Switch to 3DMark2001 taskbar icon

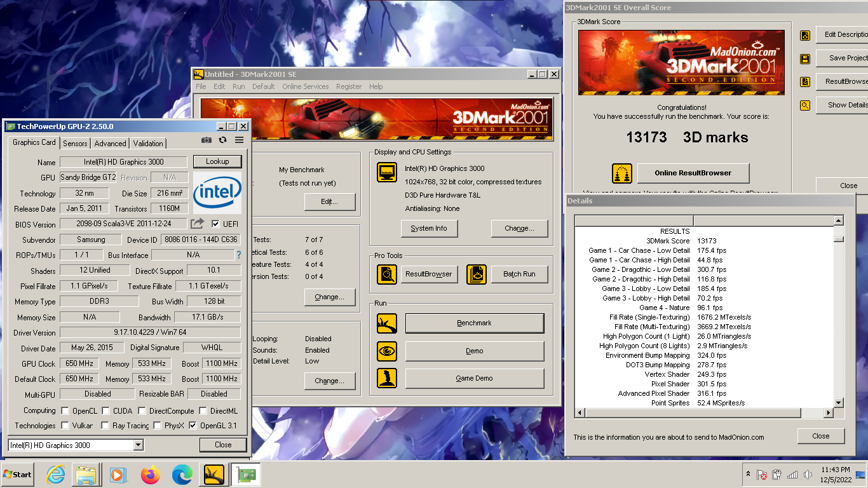pyautogui.click(x=214, y=475)
